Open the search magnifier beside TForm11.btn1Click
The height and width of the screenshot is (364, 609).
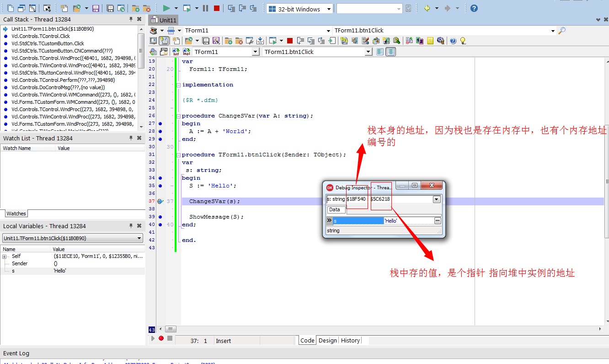tap(562, 31)
